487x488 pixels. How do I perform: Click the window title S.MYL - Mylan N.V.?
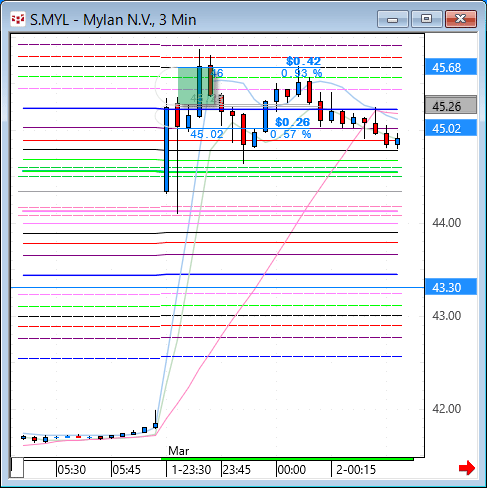[113, 20]
